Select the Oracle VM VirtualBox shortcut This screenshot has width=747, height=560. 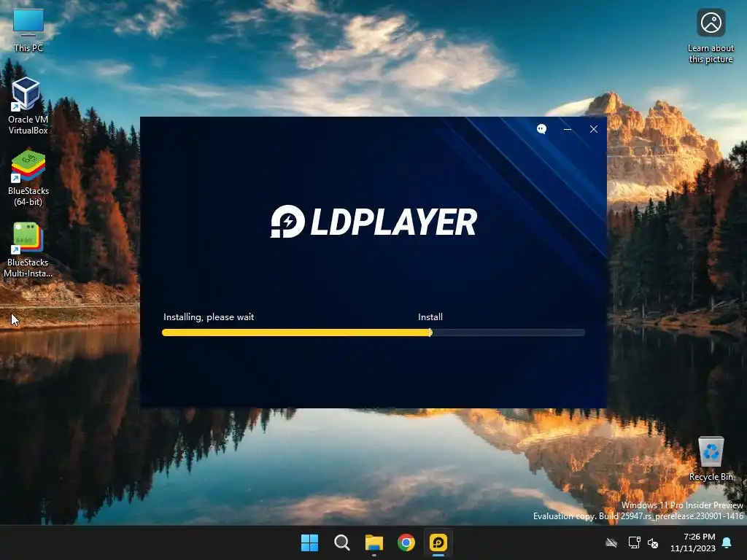pos(28,106)
